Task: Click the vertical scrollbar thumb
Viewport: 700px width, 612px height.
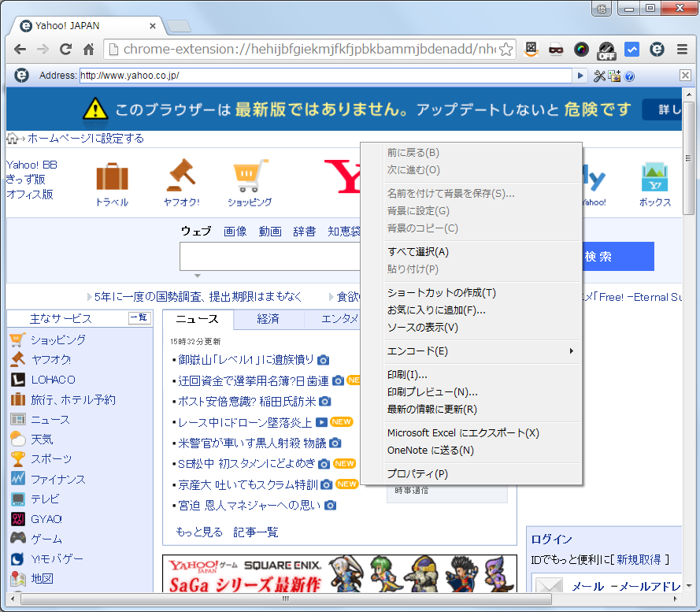Action: [x=688, y=158]
